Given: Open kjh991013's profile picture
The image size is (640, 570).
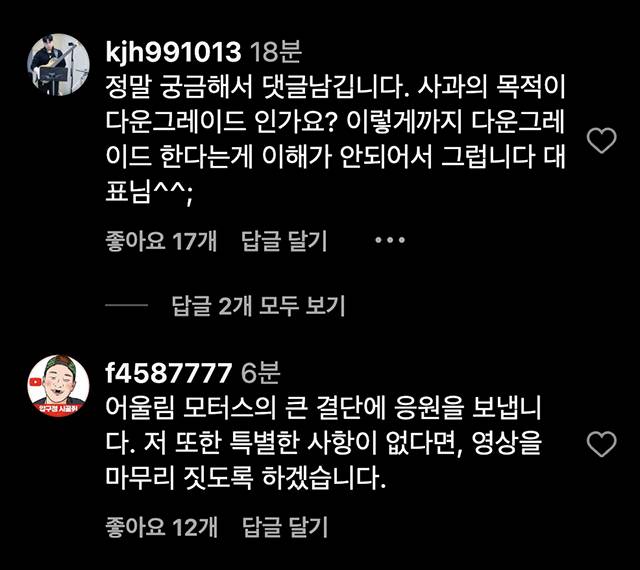Looking at the screenshot, I should click(x=58, y=65).
